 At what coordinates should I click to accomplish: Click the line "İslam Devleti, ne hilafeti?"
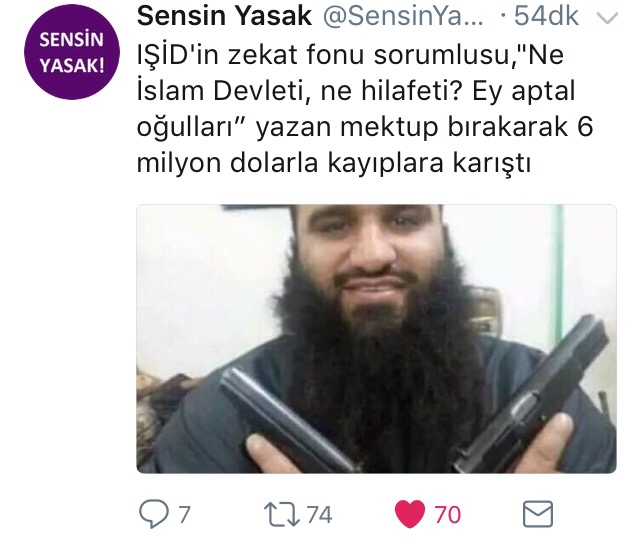coord(300,91)
